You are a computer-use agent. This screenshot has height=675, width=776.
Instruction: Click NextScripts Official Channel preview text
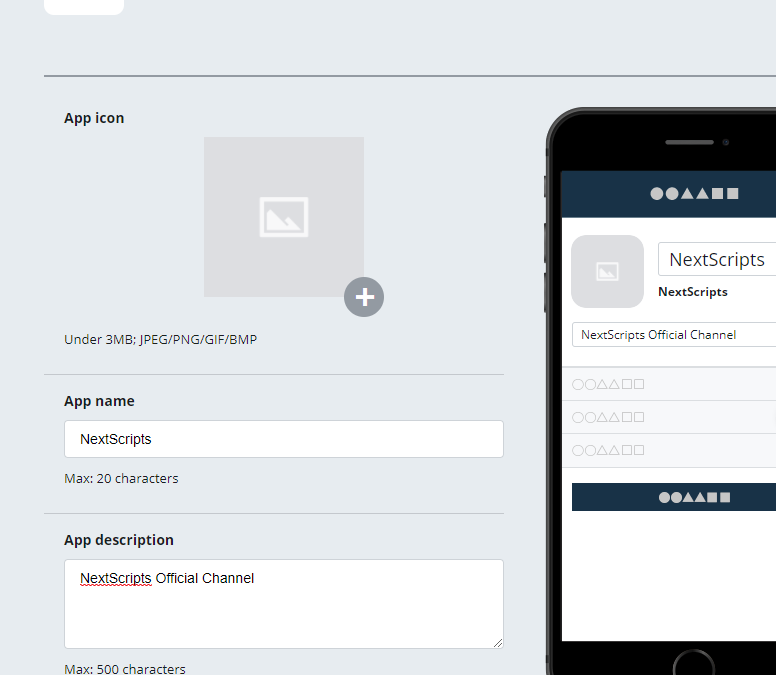coord(658,335)
